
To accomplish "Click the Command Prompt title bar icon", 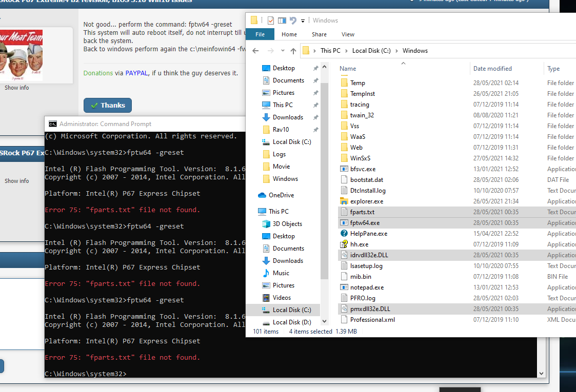I will (53, 123).
